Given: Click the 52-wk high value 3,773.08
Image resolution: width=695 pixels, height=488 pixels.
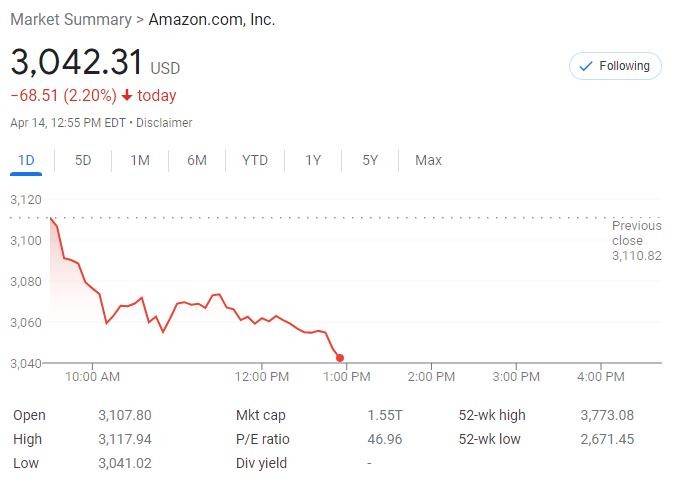Looking at the screenshot, I should click(607, 415).
